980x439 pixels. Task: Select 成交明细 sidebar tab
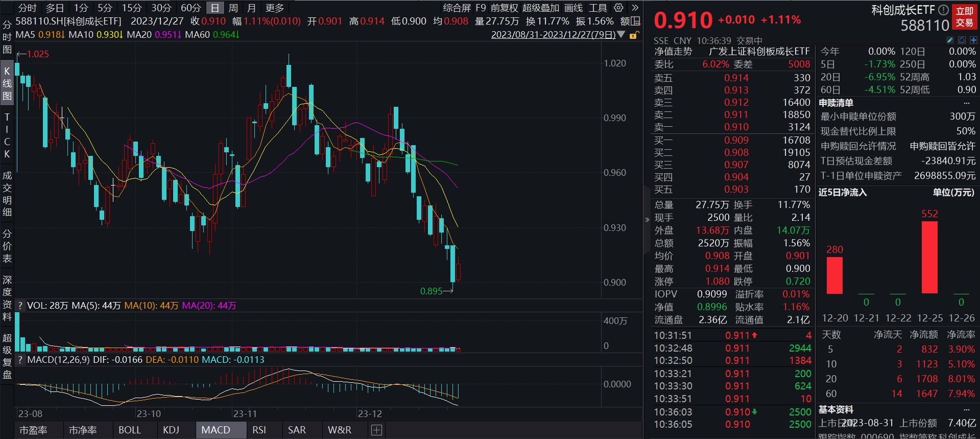tap(7, 194)
